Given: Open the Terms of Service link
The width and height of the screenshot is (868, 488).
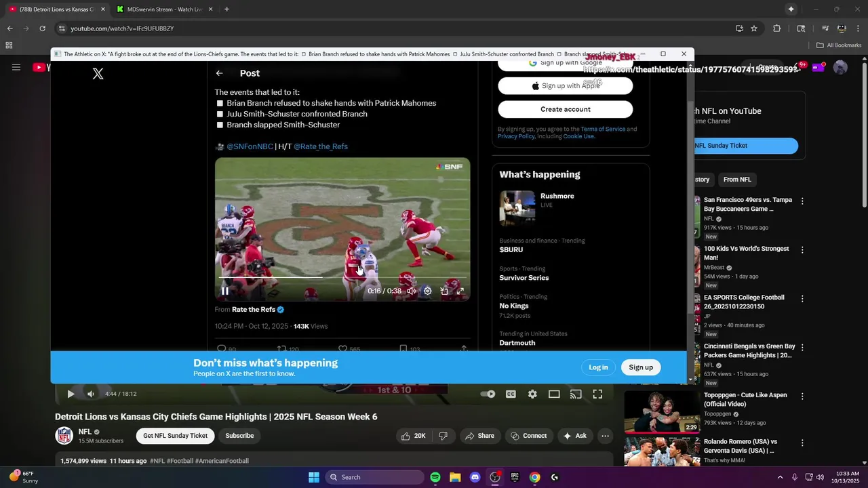Looking at the screenshot, I should click(x=603, y=129).
